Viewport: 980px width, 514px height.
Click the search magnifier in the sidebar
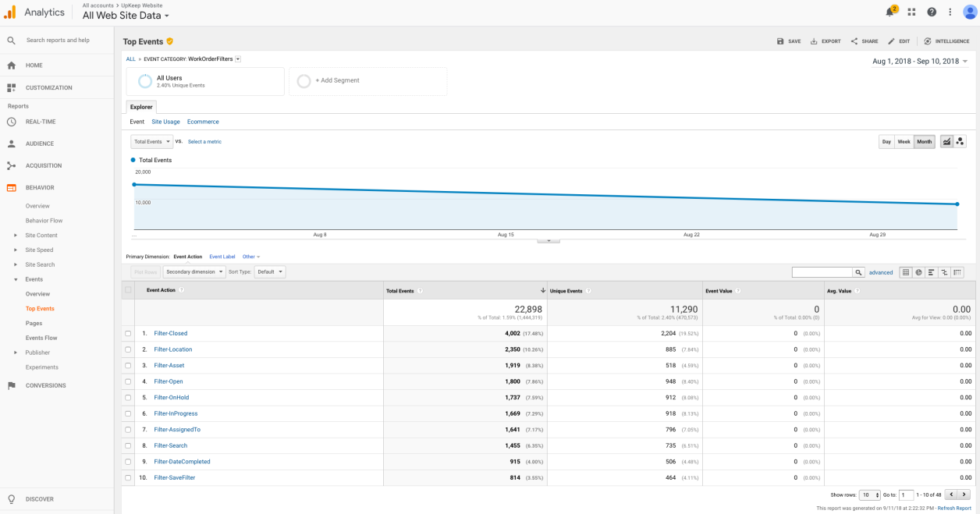[x=11, y=40]
